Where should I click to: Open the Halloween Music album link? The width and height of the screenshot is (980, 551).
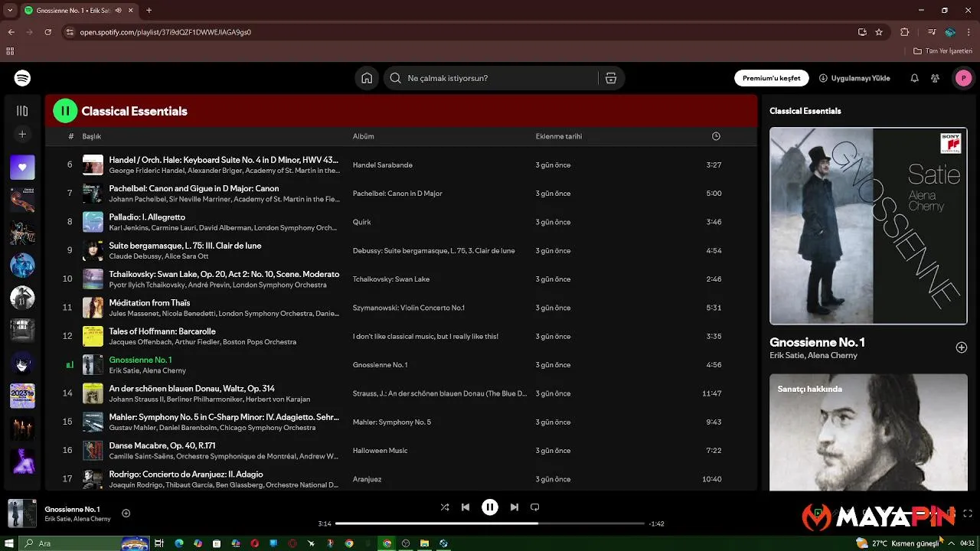pyautogui.click(x=381, y=451)
